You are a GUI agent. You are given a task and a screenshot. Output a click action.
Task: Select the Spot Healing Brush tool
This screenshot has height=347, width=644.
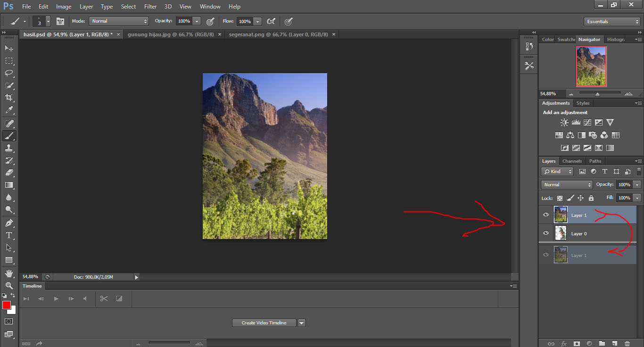pyautogui.click(x=9, y=124)
